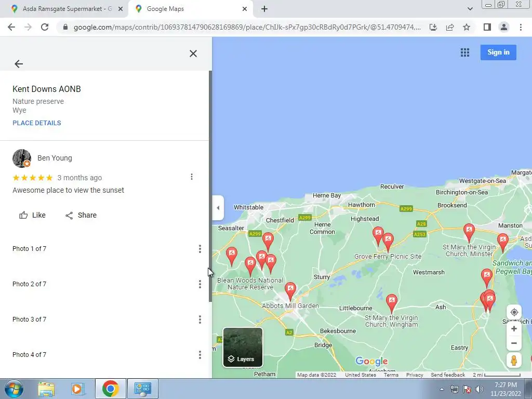Screen dimensions: 532x399
Task: Install app via address bar icon
Action: pyautogui.click(x=433, y=27)
